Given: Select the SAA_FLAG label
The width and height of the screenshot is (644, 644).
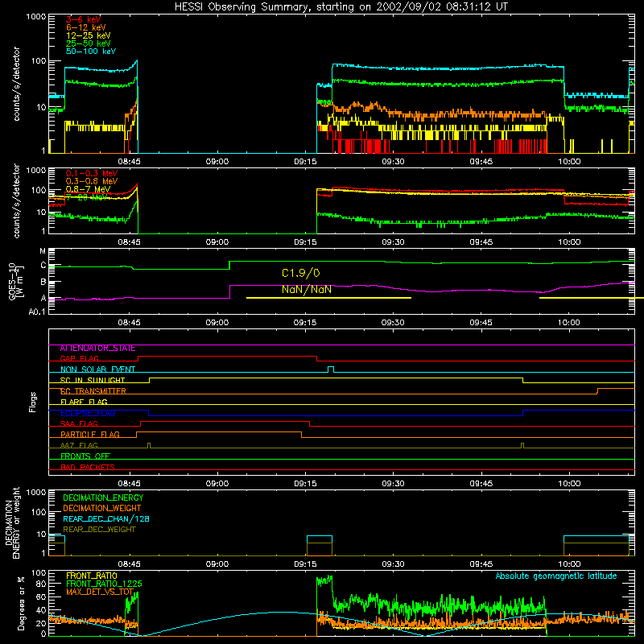Looking at the screenshot, I should (x=79, y=424).
